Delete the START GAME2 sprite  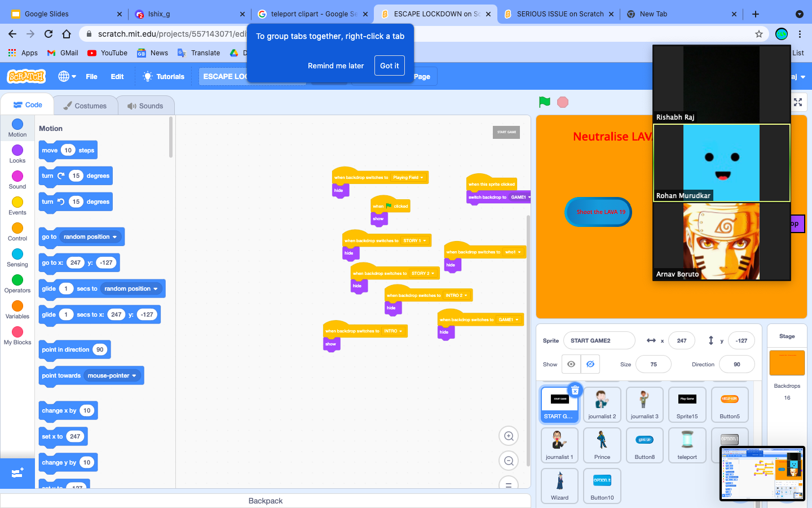point(575,391)
